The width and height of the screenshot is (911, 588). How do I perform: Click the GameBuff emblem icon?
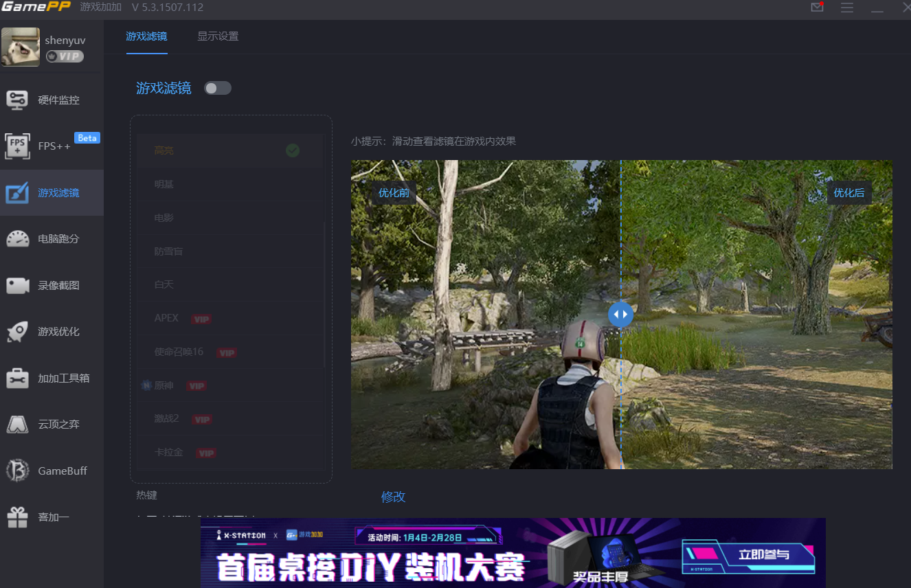click(17, 471)
